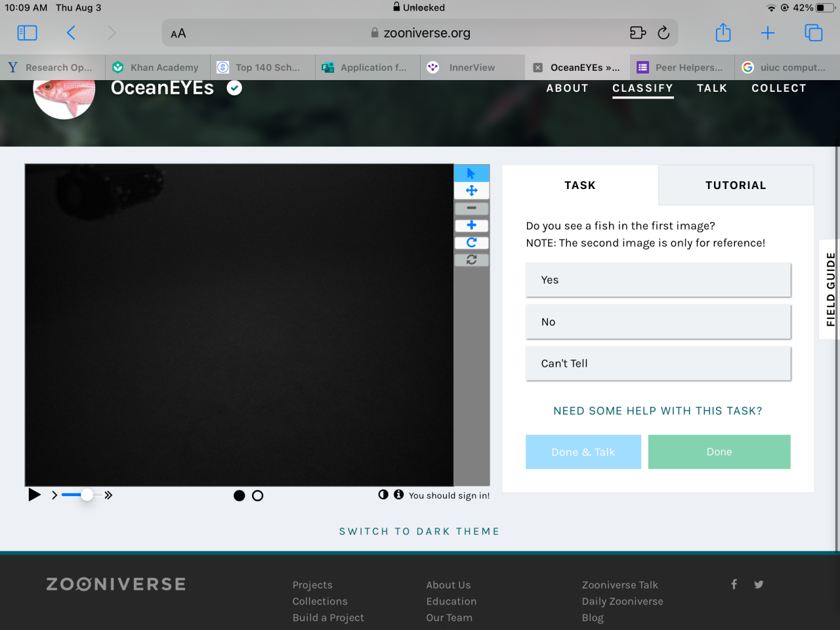
Task: Open a new Safari tab
Action: coord(768,33)
